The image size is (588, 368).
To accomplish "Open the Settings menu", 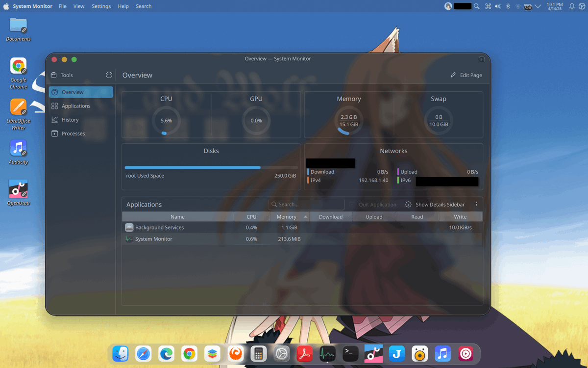I will 101,6.
